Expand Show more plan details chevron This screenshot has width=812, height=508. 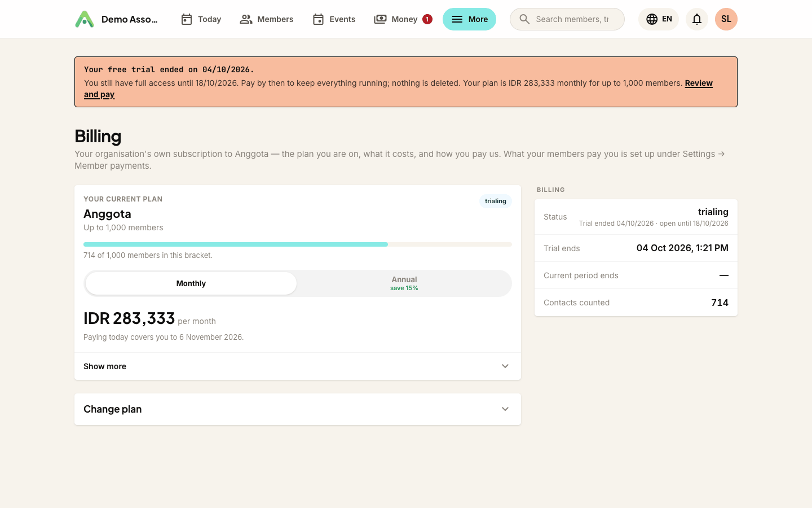[x=505, y=366]
